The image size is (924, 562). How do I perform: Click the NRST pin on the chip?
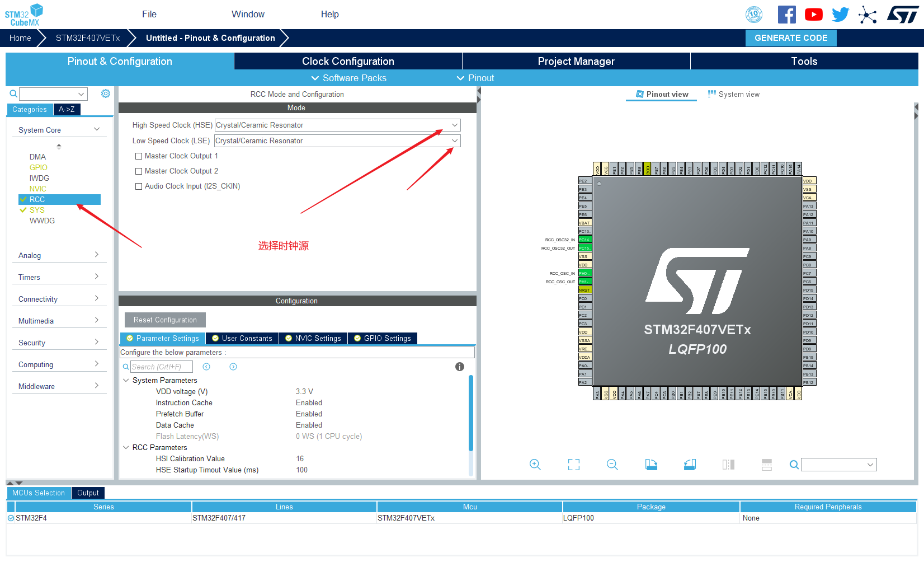pos(584,290)
